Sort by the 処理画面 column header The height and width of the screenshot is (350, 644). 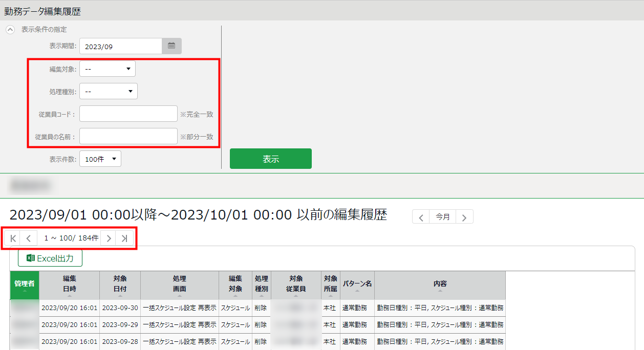[x=179, y=285]
